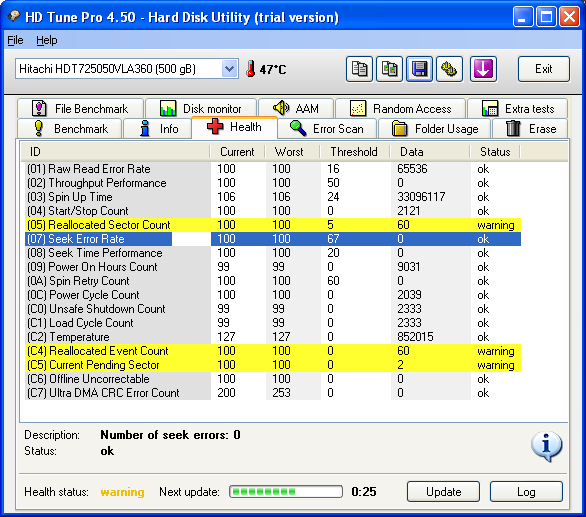Screen dimensions: 586x517
Task: Click the Next update progress bar
Action: pyautogui.click(x=286, y=492)
